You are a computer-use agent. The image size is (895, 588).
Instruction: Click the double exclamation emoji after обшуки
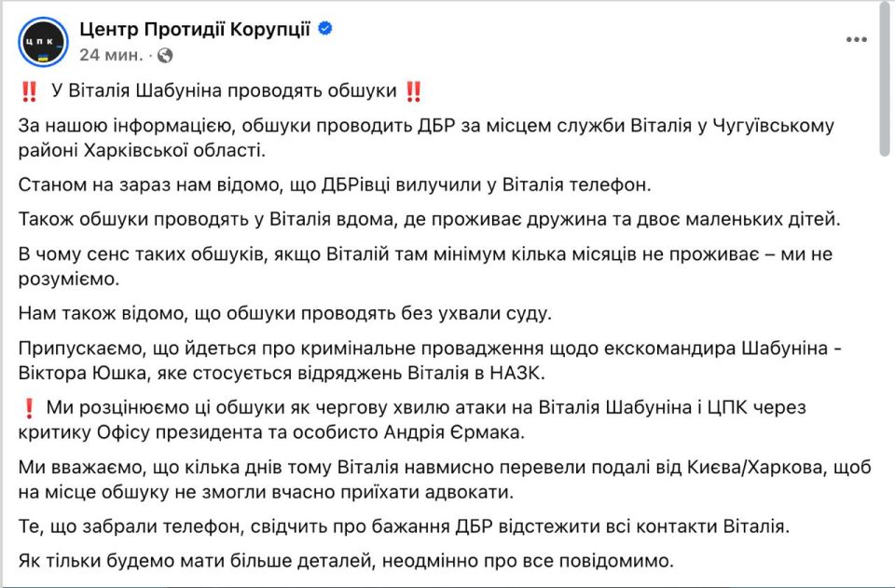coord(413,91)
